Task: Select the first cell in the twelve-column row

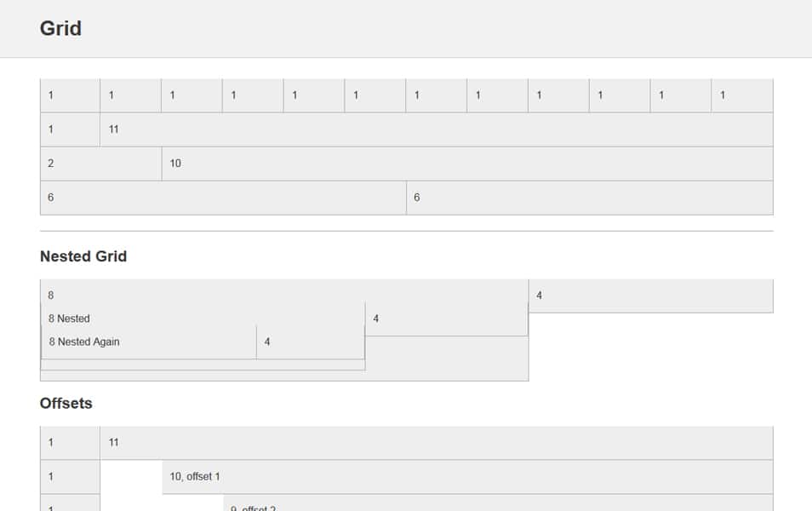Action: click(70, 95)
